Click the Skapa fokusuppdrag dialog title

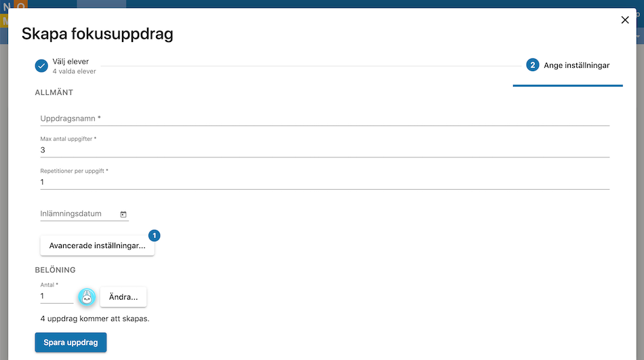pyautogui.click(x=98, y=34)
